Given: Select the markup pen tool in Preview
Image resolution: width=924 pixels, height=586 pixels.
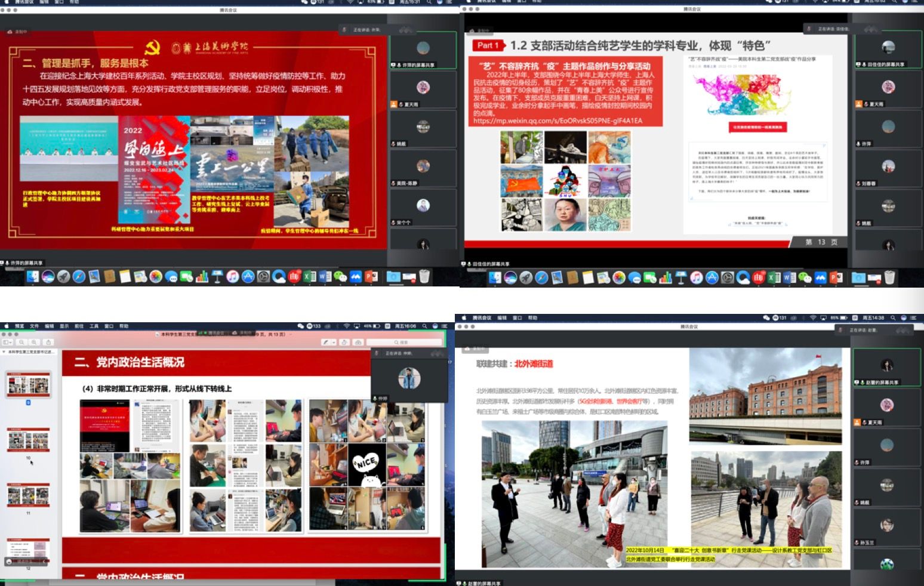Looking at the screenshot, I should point(325,342).
